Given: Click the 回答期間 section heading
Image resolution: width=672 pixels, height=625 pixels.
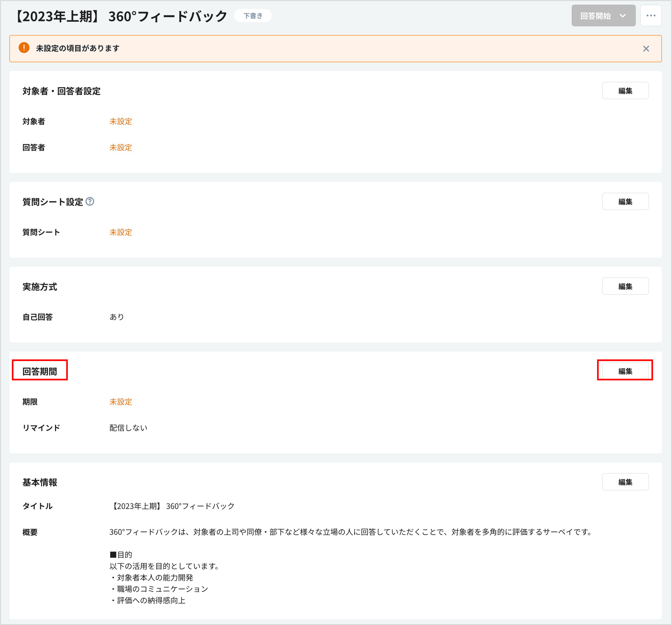Looking at the screenshot, I should [x=40, y=371].
